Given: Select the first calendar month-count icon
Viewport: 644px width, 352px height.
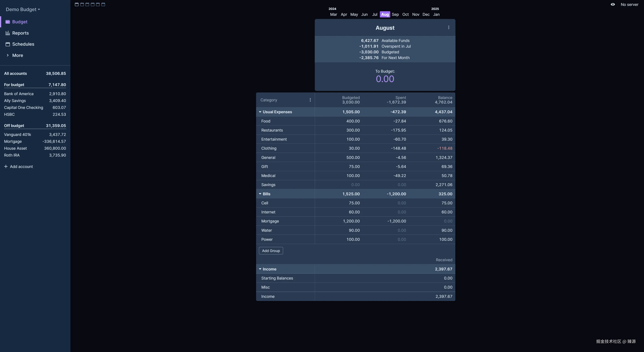Looking at the screenshot, I should pyautogui.click(x=77, y=4).
